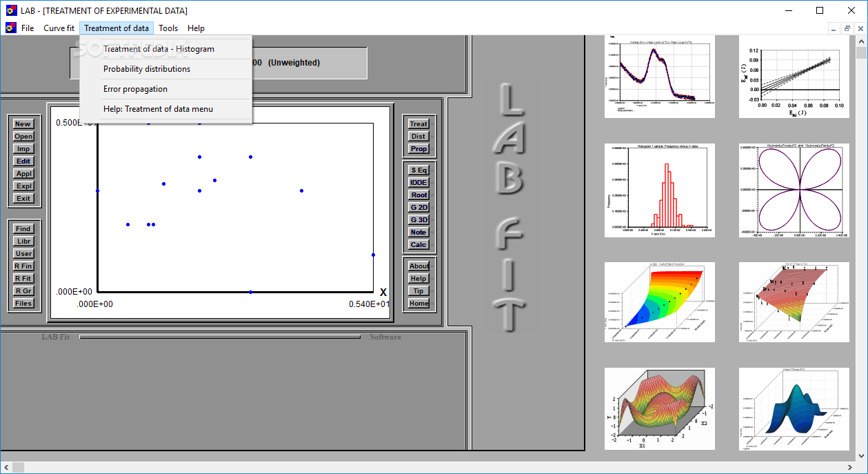
Task: Click the Tip button
Action: coord(418,291)
